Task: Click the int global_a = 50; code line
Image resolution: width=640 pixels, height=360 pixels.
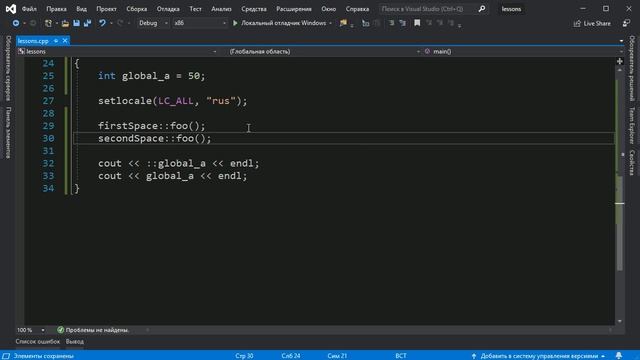Action: pos(151,76)
